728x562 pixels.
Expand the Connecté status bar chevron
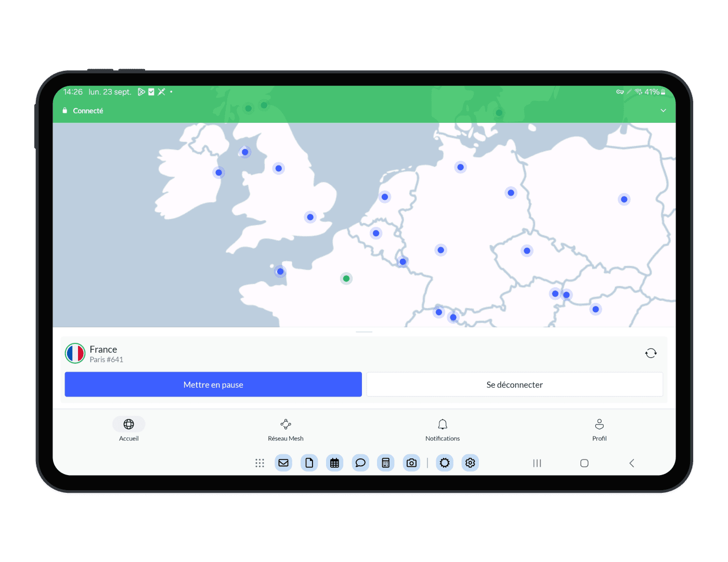click(x=663, y=110)
